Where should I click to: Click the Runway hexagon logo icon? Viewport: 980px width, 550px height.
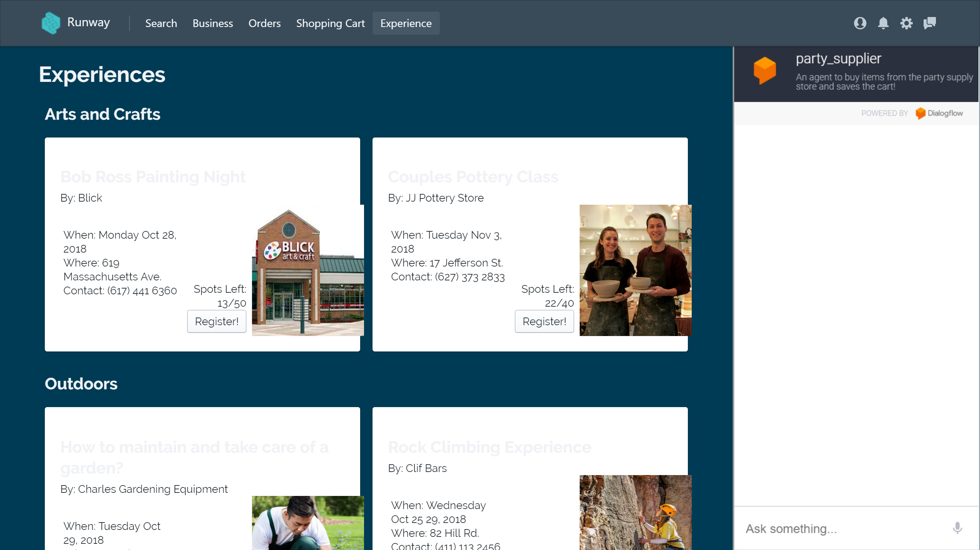(x=51, y=23)
